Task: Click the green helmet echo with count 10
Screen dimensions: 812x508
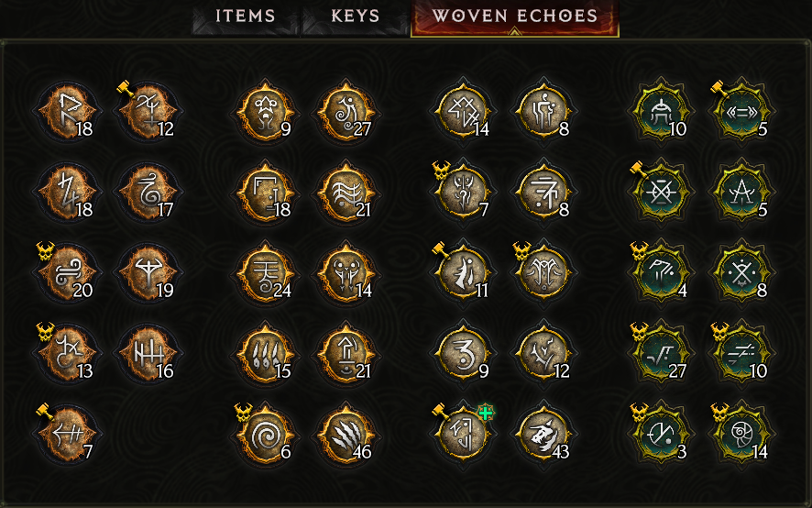Action: pos(662,112)
